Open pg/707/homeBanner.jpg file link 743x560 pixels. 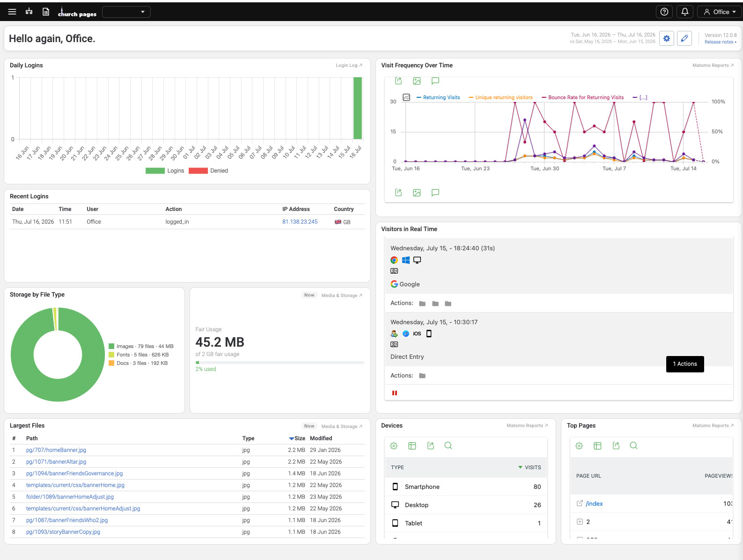[56, 450]
